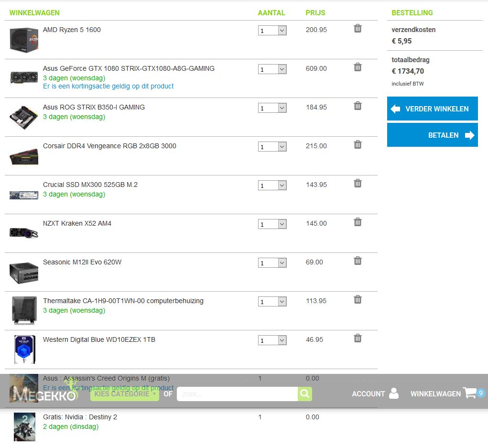Trash the Seasonic M12II Evo 620W item

[x=358, y=261]
